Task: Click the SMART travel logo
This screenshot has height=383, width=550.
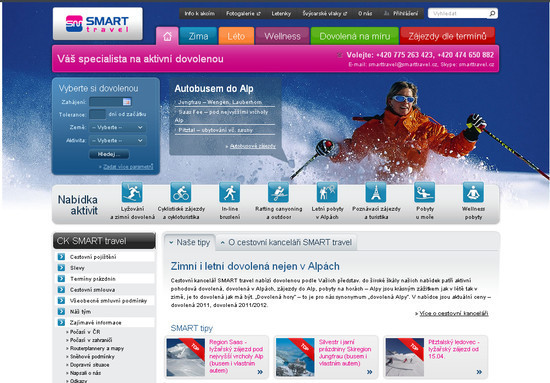Action: click(x=98, y=24)
